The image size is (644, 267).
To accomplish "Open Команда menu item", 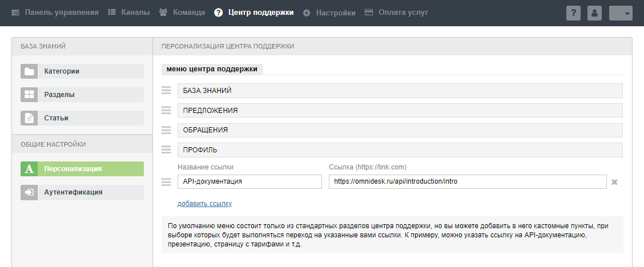I will coord(182,13).
